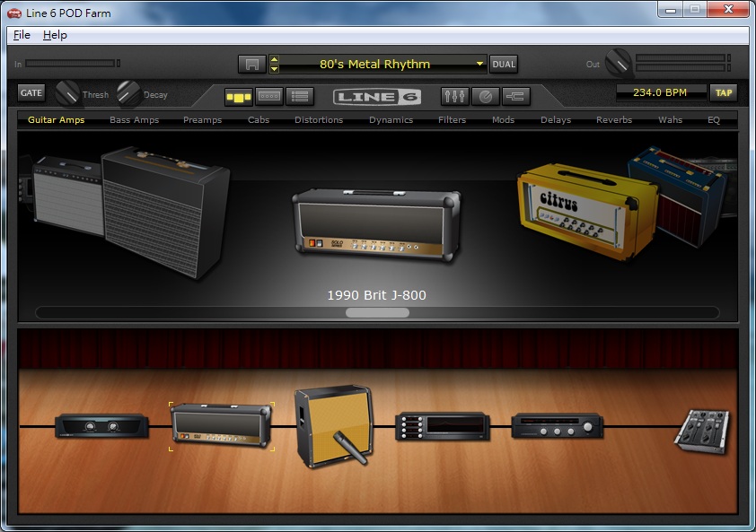756x532 pixels.
Task: Choose the large black combo amp
Action: coord(166,212)
